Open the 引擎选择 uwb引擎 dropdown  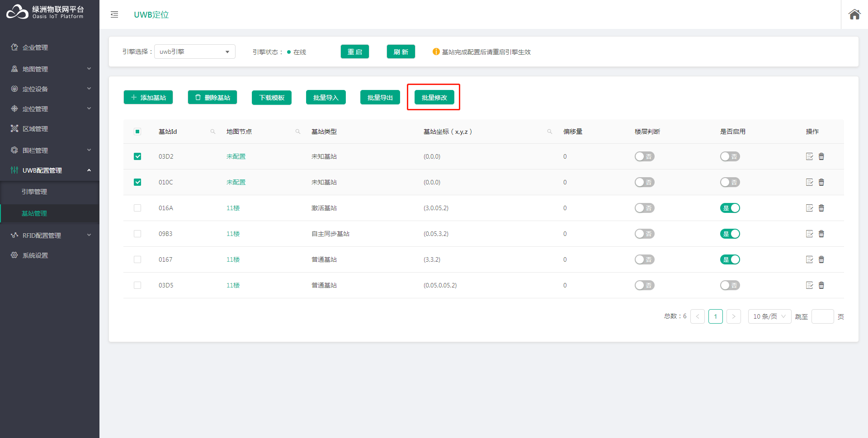(195, 52)
